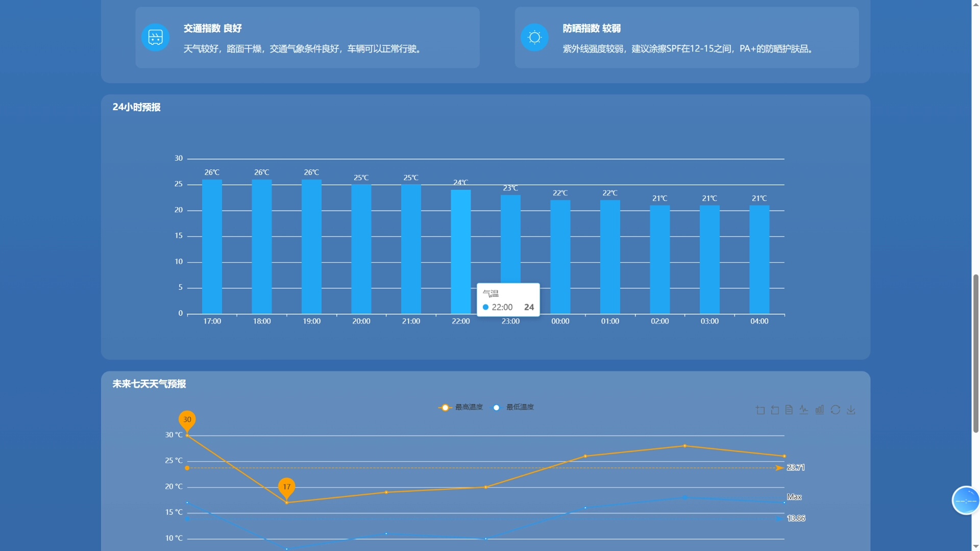
Task: Click the floating round clock widget
Action: (966, 500)
